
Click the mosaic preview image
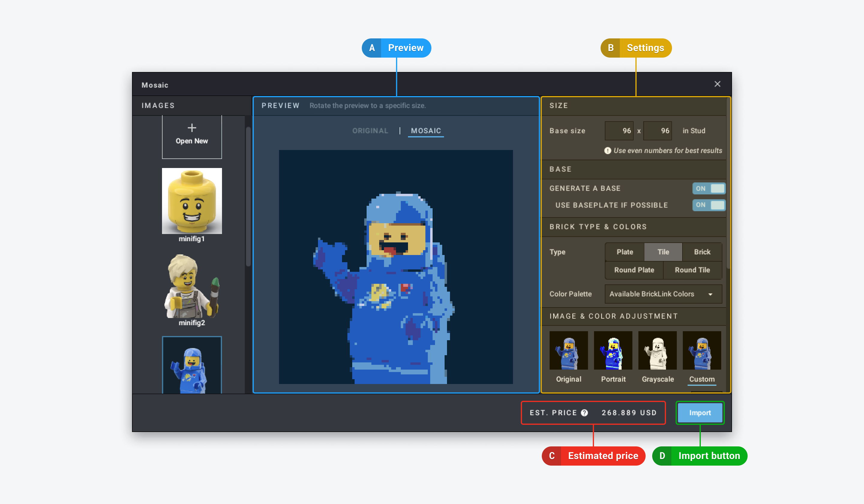tap(396, 267)
